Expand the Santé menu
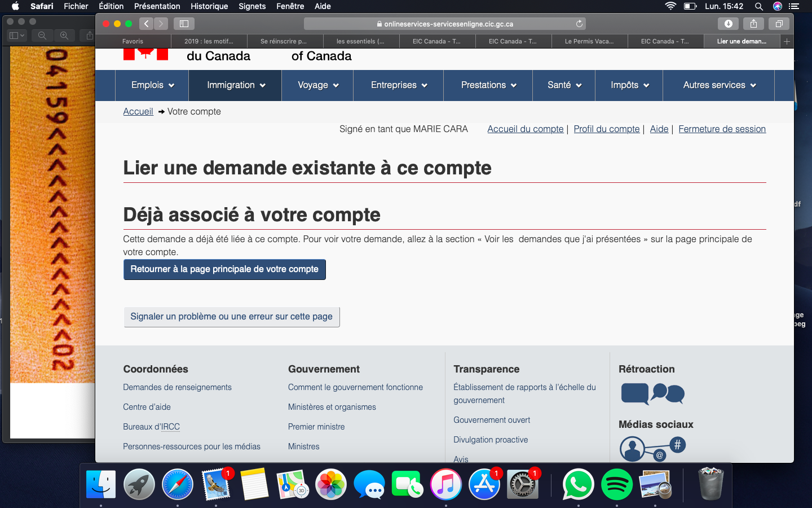Screen dimensions: 812x508 click(x=564, y=85)
